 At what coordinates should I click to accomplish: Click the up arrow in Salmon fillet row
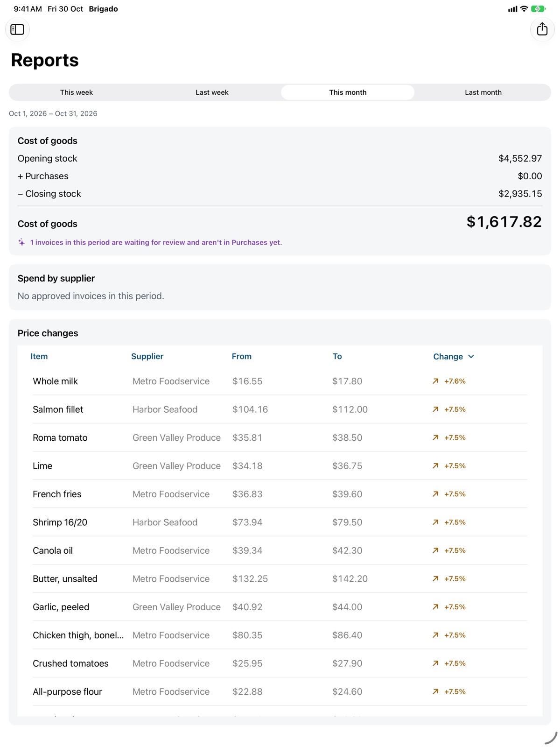coord(435,409)
